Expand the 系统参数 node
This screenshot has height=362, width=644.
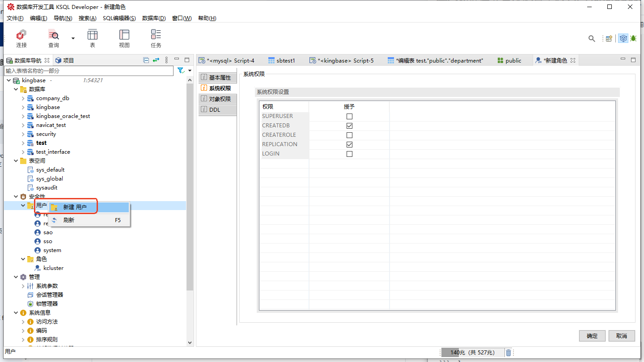click(x=23, y=286)
